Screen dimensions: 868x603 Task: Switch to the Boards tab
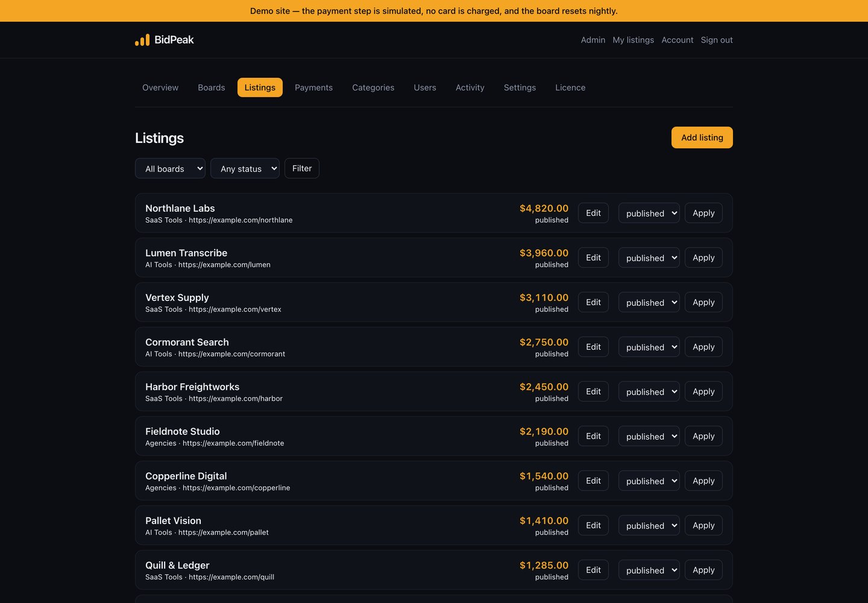click(x=212, y=87)
